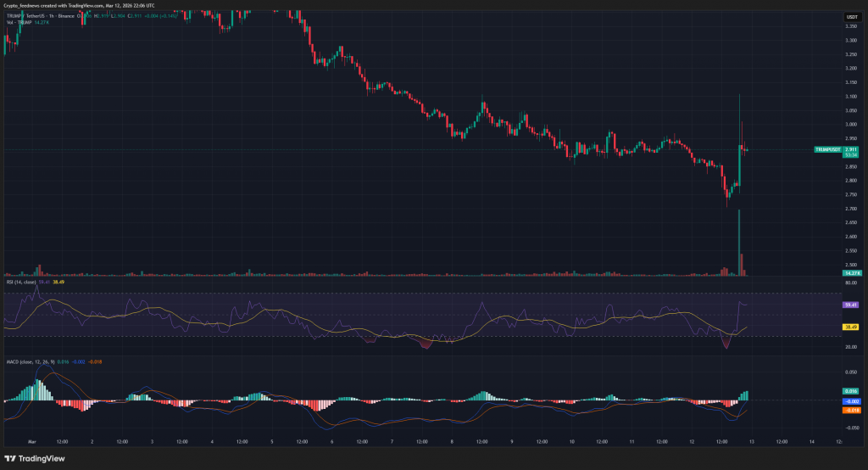Click the 0.050 label on the MACD scale

coord(853,372)
